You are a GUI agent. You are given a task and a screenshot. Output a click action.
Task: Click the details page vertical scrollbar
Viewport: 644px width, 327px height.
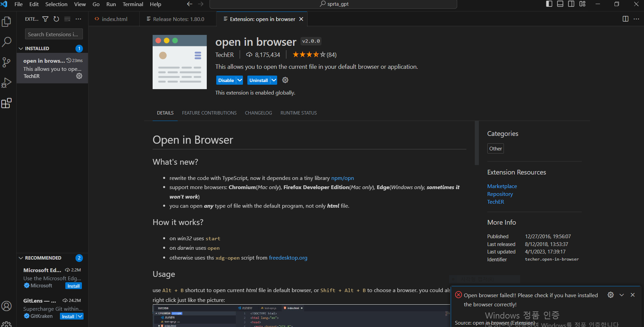point(477,143)
